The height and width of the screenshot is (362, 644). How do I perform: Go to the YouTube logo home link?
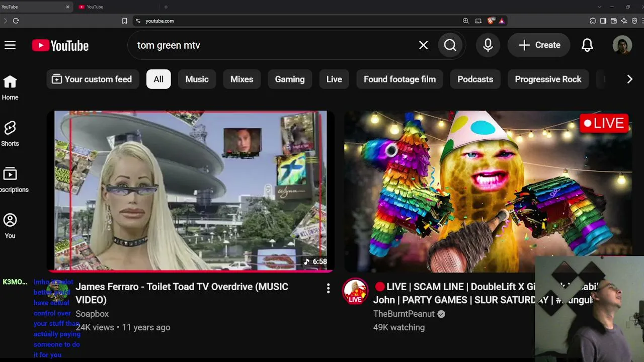60,45
